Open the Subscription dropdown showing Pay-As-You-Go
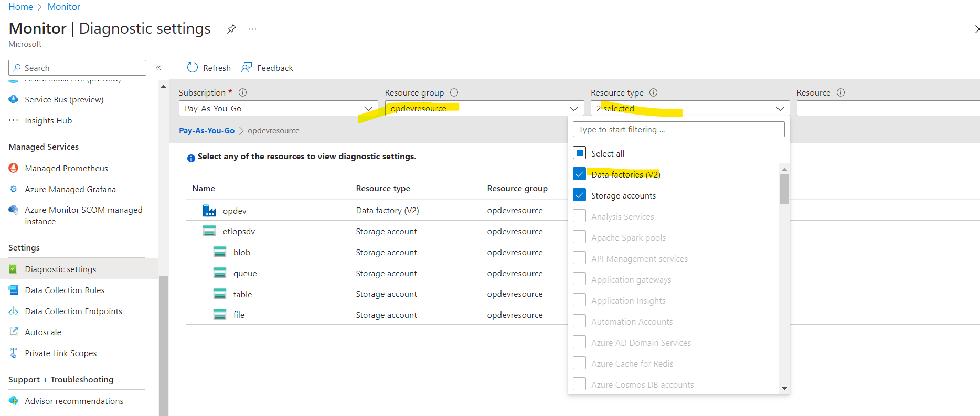980x416 pixels. click(x=278, y=108)
